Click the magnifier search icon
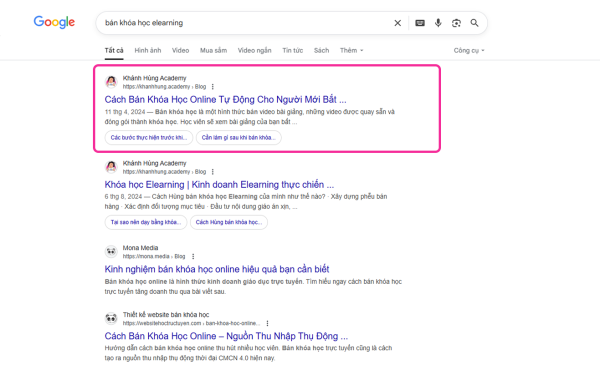600x365 pixels. pos(474,23)
